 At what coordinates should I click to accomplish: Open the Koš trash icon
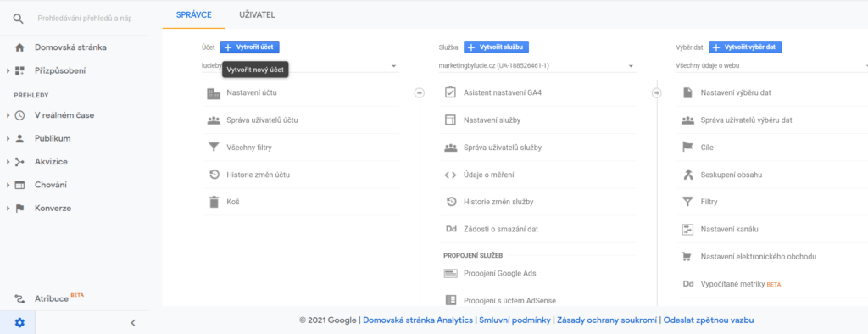point(214,202)
